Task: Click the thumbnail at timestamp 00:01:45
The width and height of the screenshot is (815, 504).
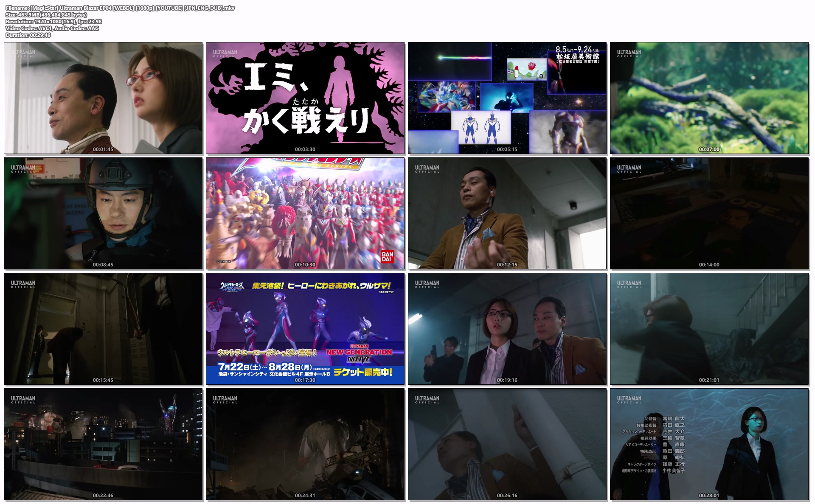Action: (103, 98)
